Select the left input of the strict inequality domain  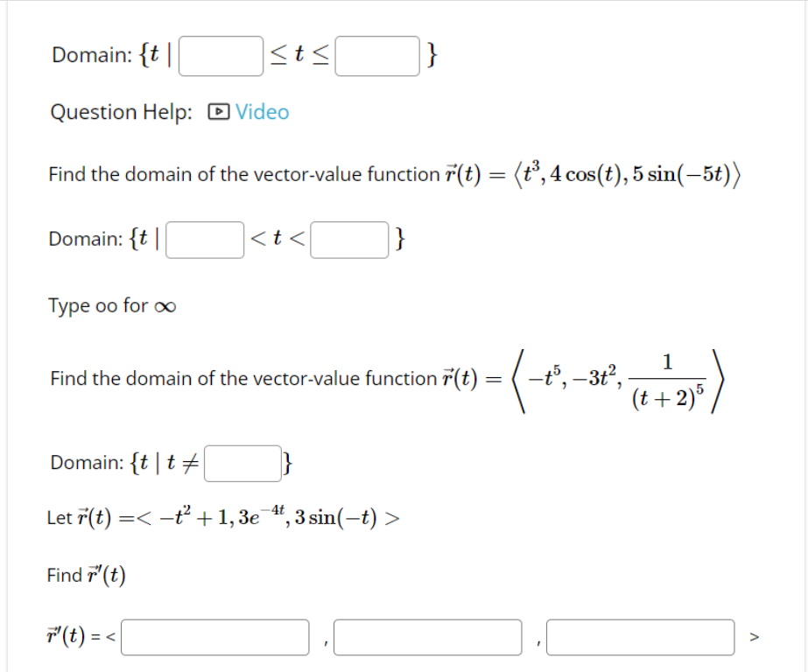coord(203,240)
